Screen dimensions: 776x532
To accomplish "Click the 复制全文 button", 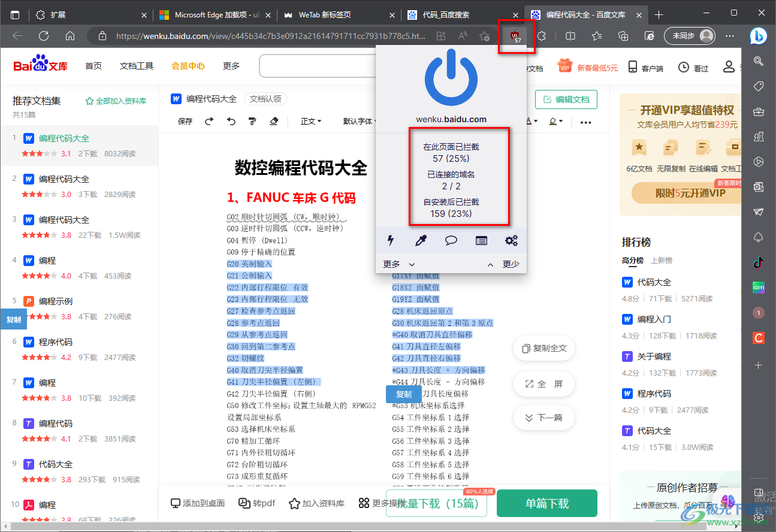I will coord(544,348).
